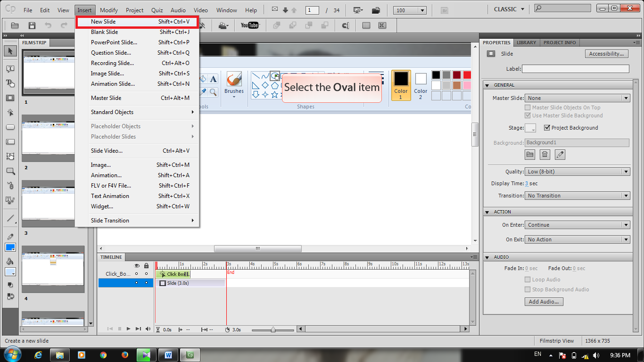
Task: Select the Zoom Area tool
Action: point(10,171)
